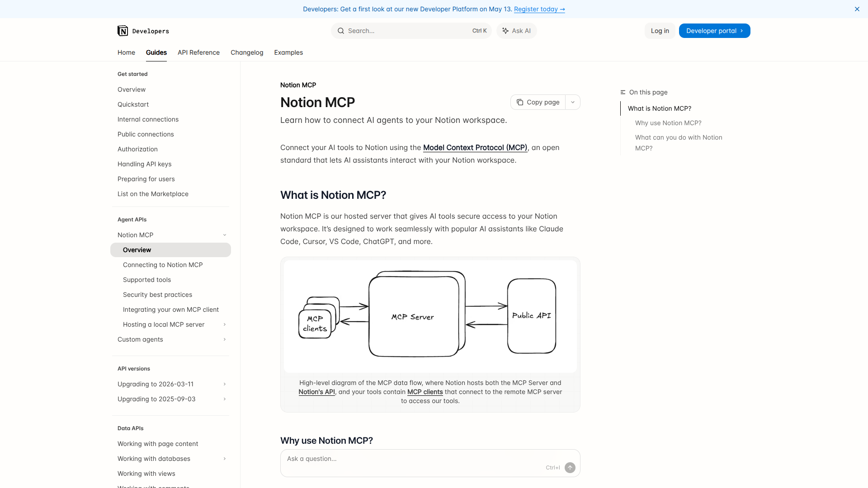Click the Notion logo icon
This screenshot has height=488, width=868.
coord(123,31)
